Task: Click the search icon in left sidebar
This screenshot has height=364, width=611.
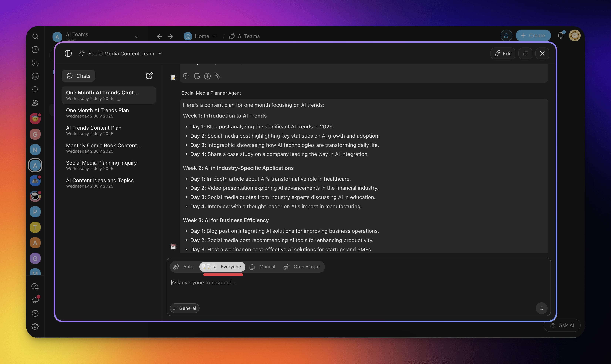Action: [35, 36]
